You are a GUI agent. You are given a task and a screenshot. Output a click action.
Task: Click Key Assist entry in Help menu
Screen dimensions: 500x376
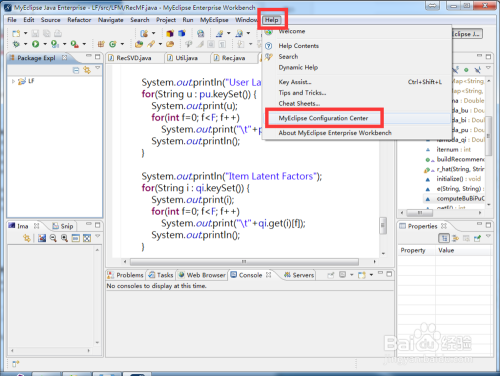tap(295, 82)
